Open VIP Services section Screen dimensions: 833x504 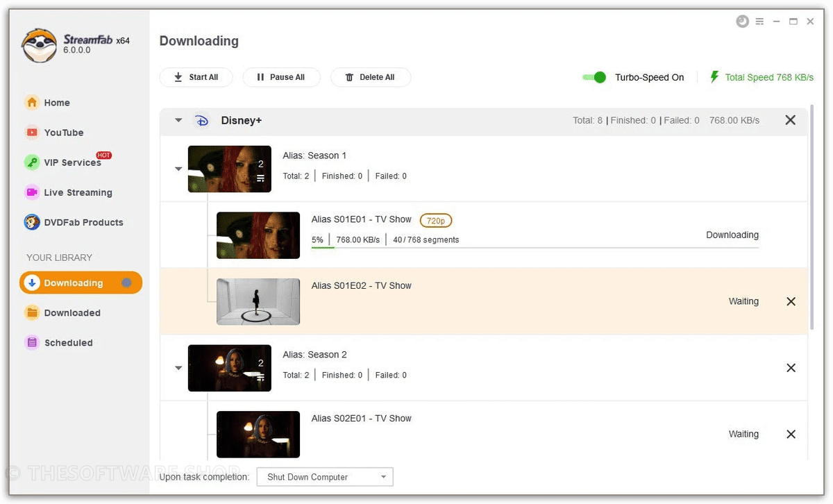[x=72, y=162]
